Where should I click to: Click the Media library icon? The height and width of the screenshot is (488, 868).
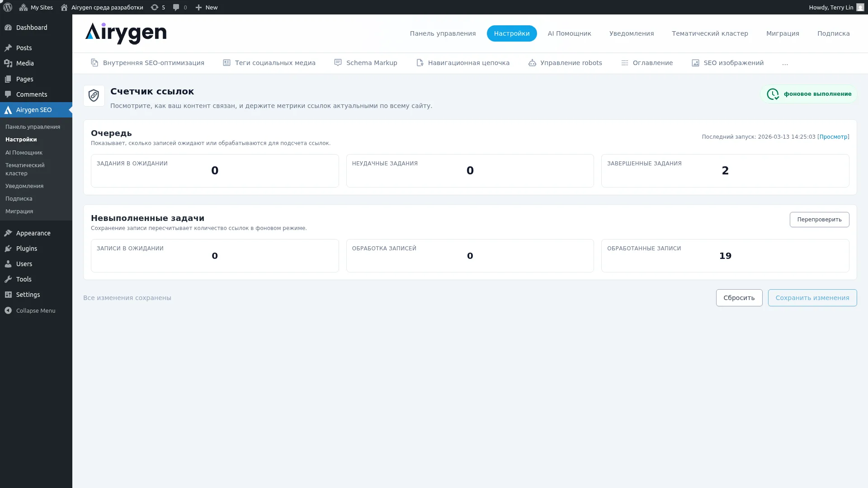[8, 63]
